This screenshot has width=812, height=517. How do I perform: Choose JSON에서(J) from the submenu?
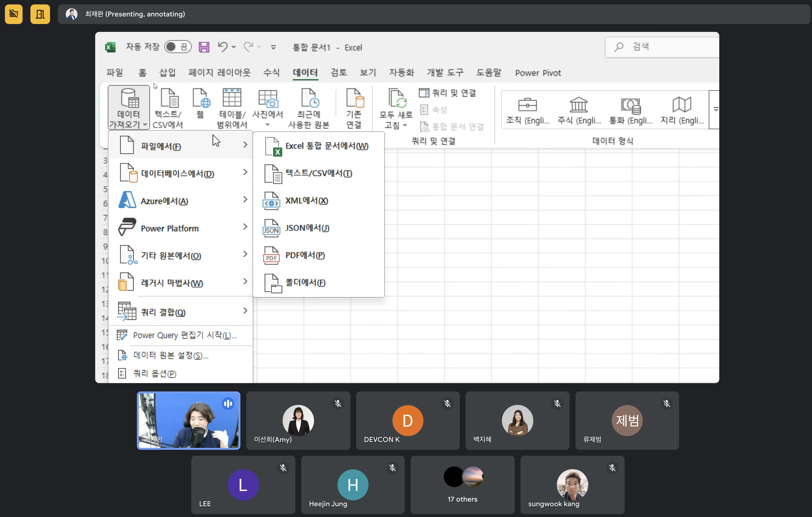[x=307, y=228]
